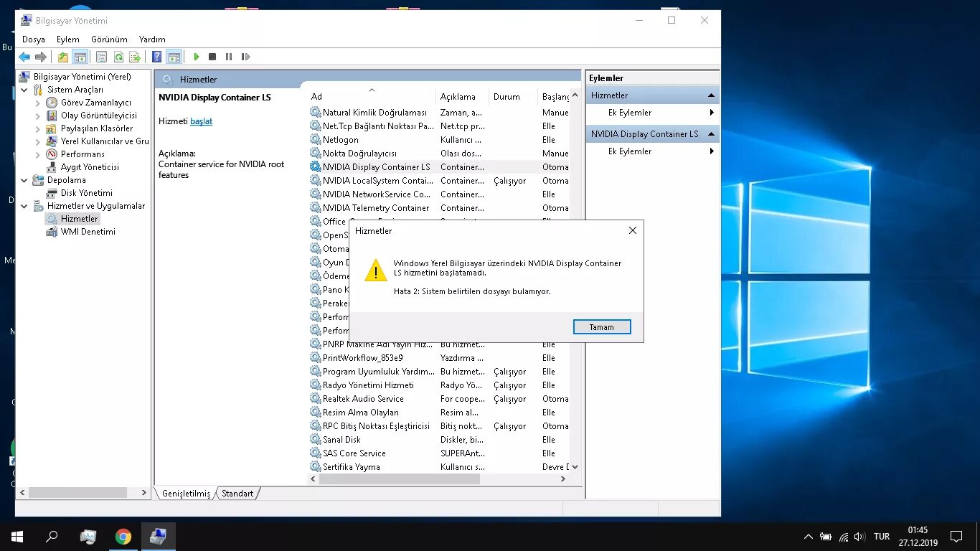Click the başlat link to start service
This screenshot has height=551, width=980.
pos(201,121)
